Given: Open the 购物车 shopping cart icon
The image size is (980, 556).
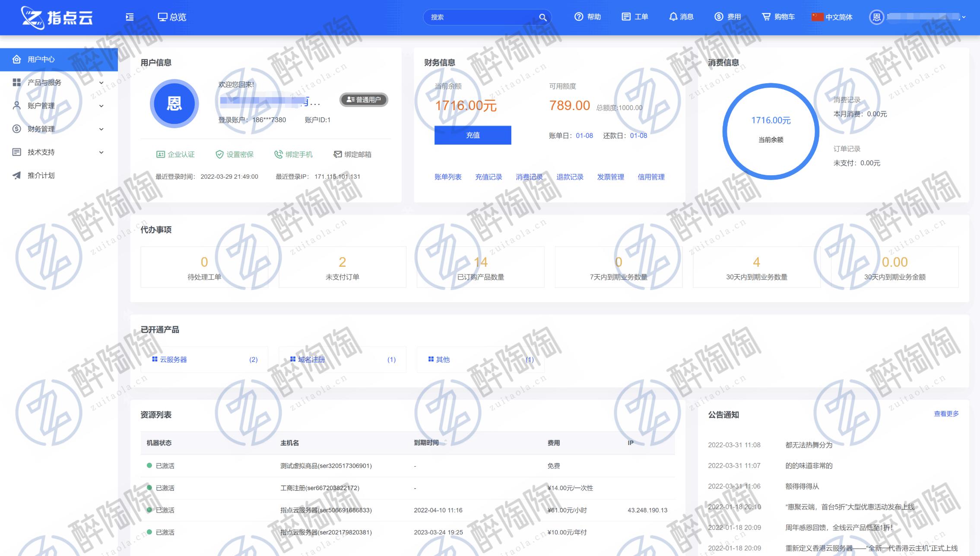Looking at the screenshot, I should tap(766, 17).
